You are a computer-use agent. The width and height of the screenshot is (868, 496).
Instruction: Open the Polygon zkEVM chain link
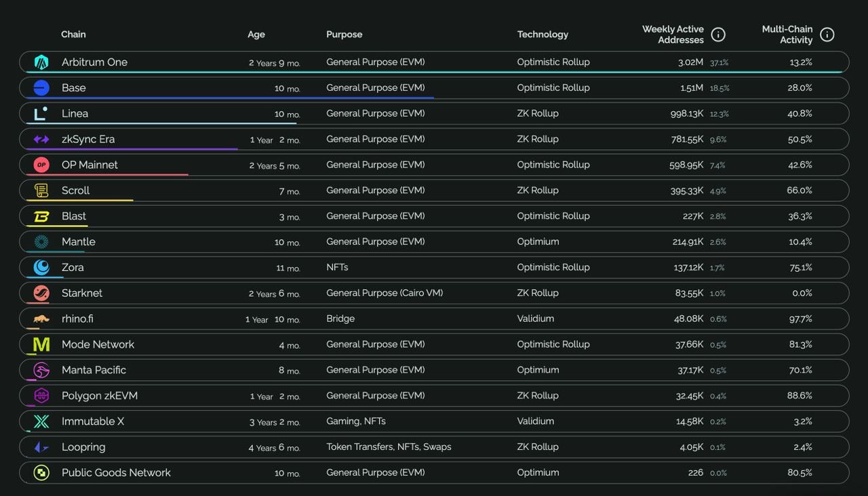100,396
